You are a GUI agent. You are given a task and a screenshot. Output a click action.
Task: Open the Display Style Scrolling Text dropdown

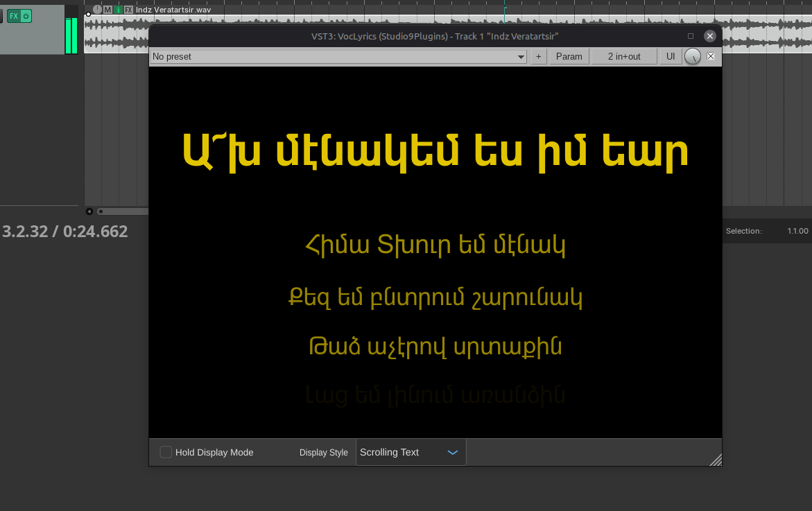(x=411, y=452)
